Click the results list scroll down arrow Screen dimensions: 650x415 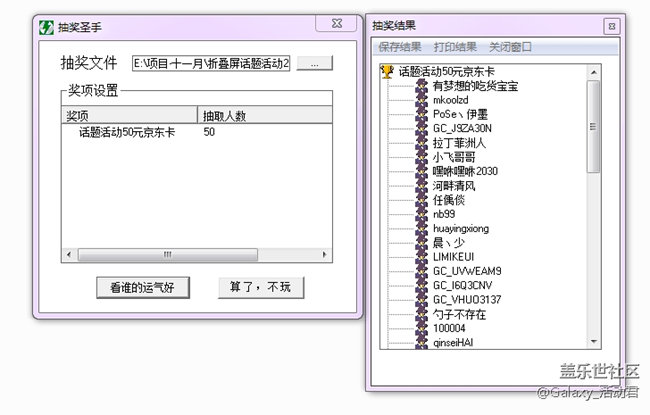tap(594, 342)
